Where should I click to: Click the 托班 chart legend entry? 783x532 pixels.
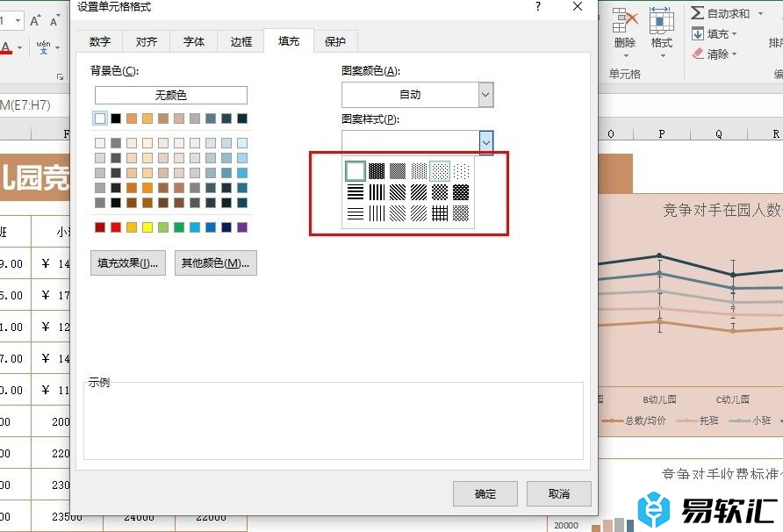coord(698,421)
